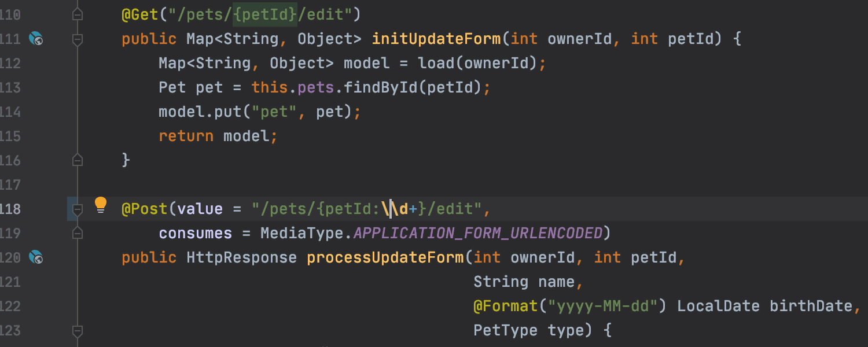868x347 pixels.
Task: Click the globe endpoint icon beside line 120
Action: [36, 257]
